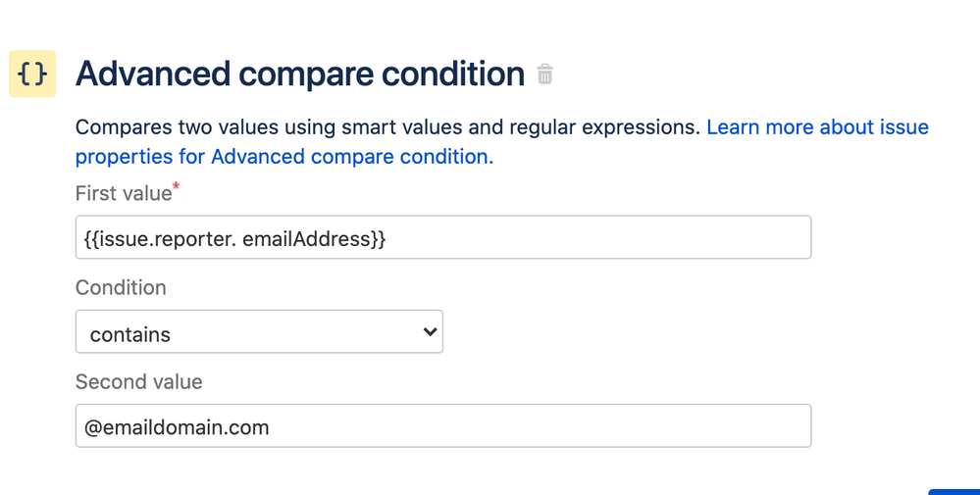Follow "properties for Advanced compare condition" link line
Screen dimensions: 980x495
(x=284, y=157)
